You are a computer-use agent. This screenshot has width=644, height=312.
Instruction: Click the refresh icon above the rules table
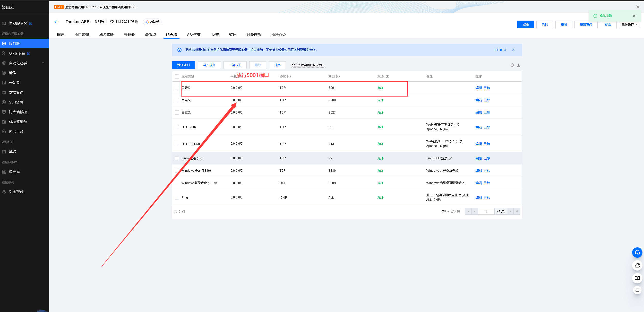pos(512,65)
